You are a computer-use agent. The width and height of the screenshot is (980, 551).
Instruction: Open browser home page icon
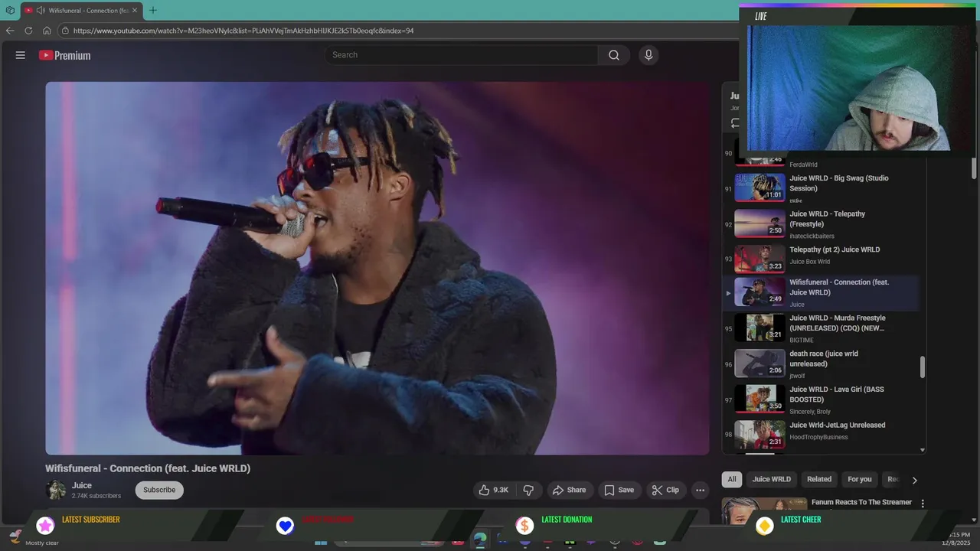pyautogui.click(x=47, y=31)
